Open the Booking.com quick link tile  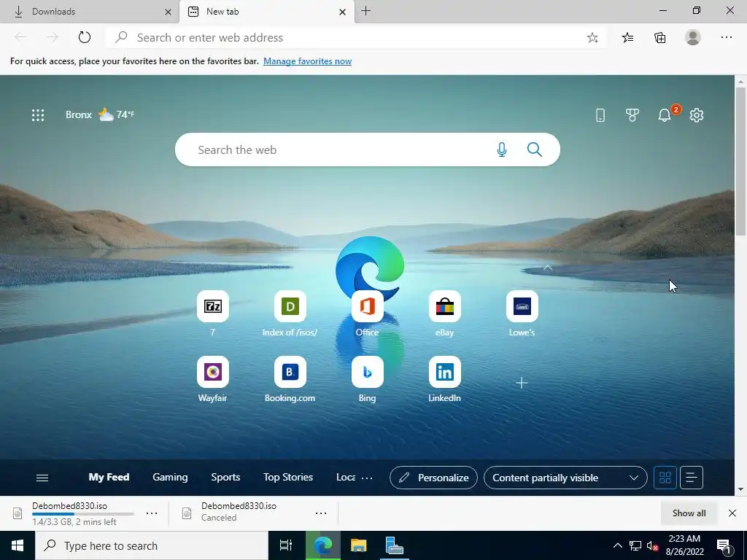click(x=290, y=372)
